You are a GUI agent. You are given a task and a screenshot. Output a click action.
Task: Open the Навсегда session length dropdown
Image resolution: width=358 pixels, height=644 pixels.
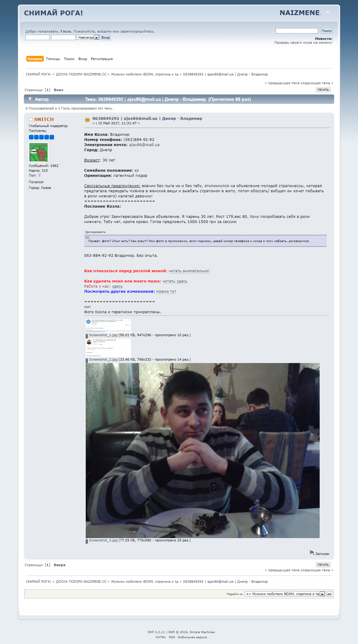88,37
